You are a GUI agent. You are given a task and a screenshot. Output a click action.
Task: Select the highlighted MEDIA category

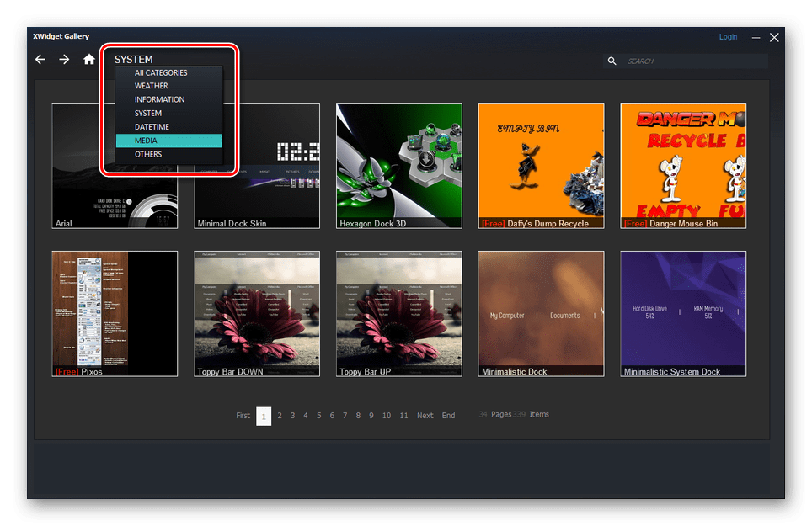[146, 141]
